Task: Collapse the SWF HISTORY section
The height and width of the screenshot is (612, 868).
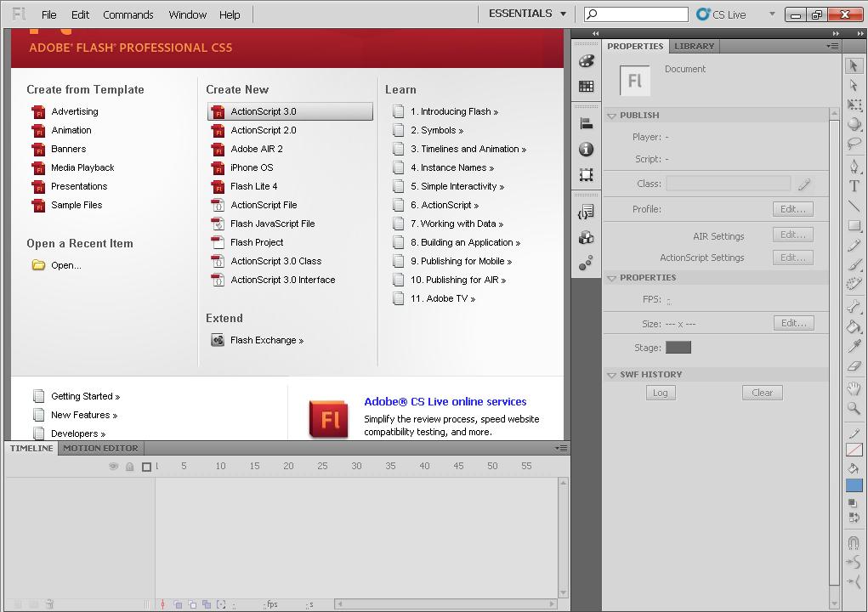Action: (x=612, y=375)
